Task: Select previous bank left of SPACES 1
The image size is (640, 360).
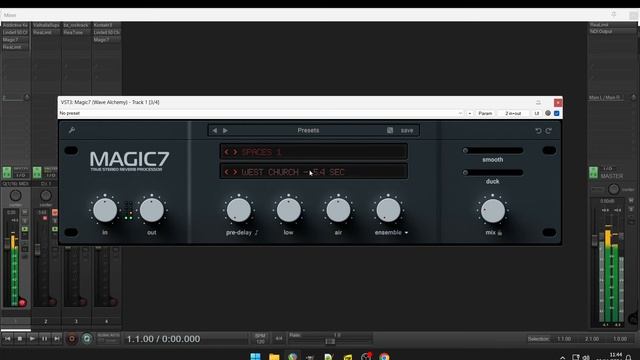Action: pos(227,152)
